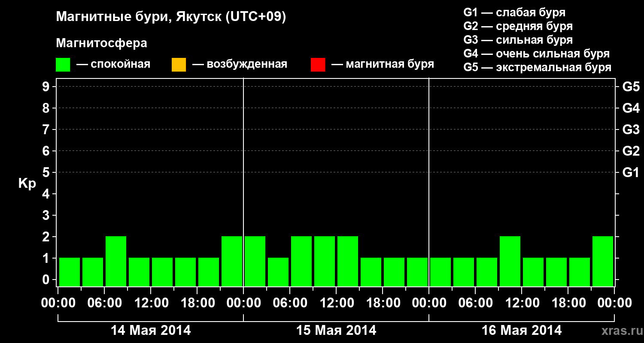Click the 'G5 — экстремальная буря' legend line
644x343 pixels.
point(537,67)
